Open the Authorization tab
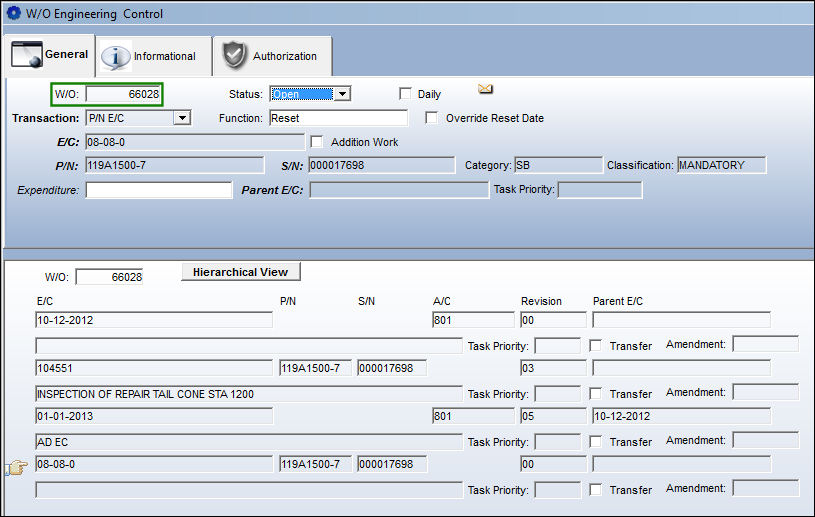Screen dimensions: 815x517 point(273,56)
